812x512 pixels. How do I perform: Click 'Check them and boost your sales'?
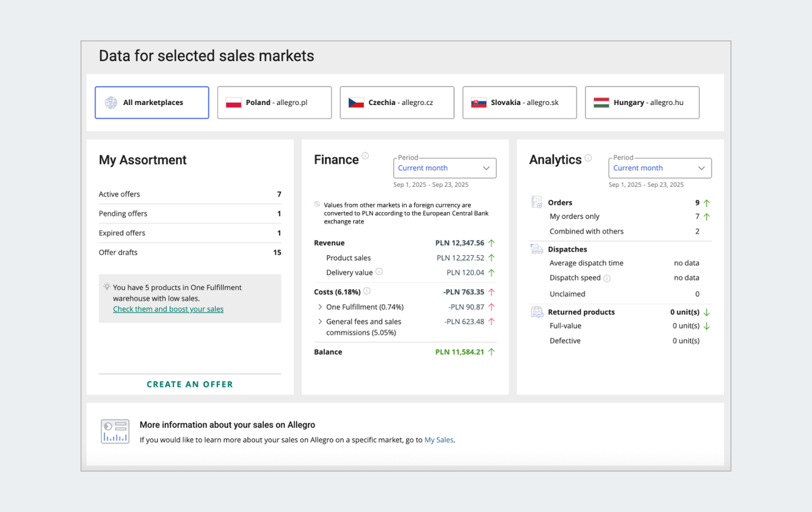[168, 309]
